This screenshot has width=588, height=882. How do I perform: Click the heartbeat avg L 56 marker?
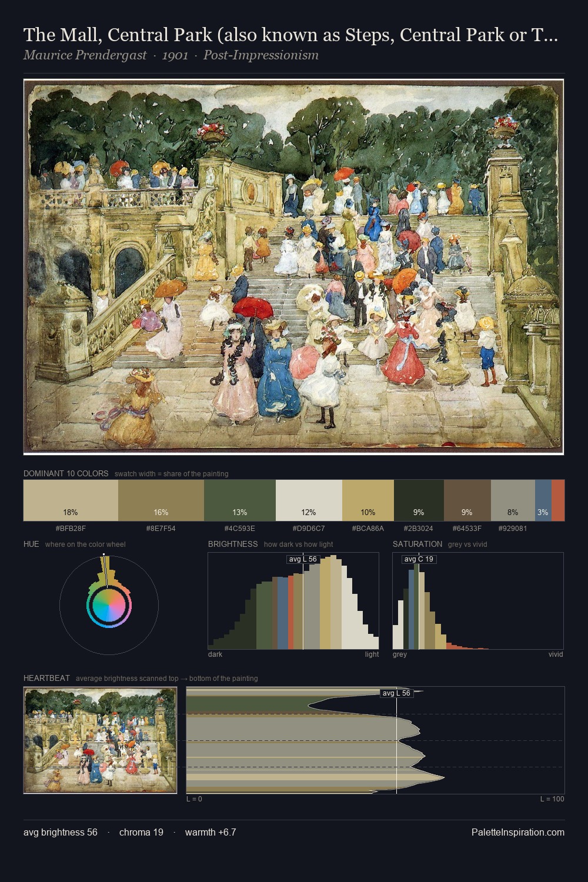[397, 693]
